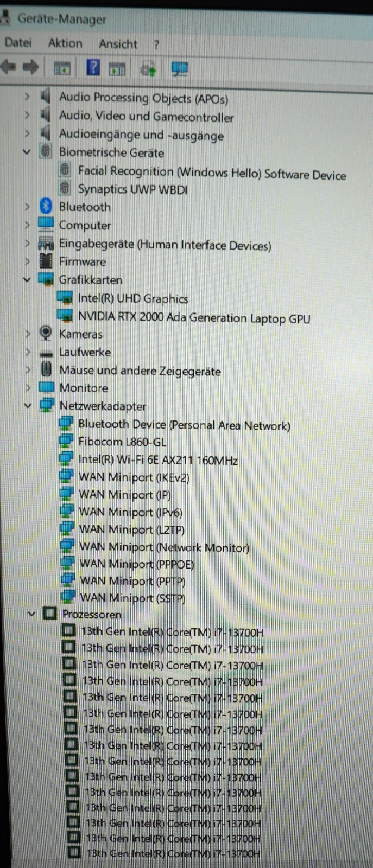Select WAN Miniport (IP) entry
This screenshot has height=868, width=373.
125,494
